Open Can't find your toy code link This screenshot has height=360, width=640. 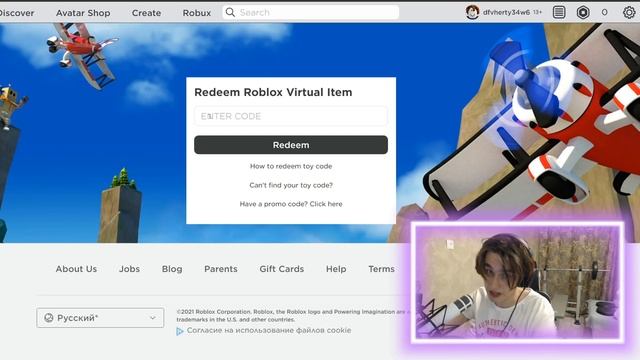tap(291, 185)
